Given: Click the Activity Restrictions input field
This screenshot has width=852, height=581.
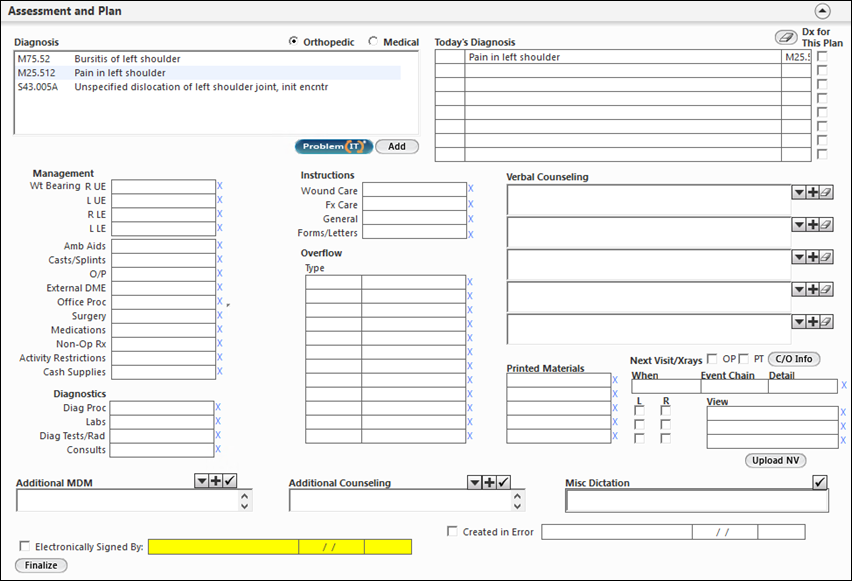Looking at the screenshot, I should pyautogui.click(x=164, y=358).
